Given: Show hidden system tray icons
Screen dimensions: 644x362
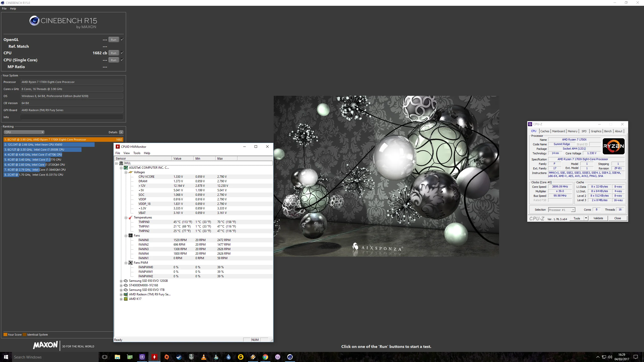Looking at the screenshot, I should click(x=598, y=357).
